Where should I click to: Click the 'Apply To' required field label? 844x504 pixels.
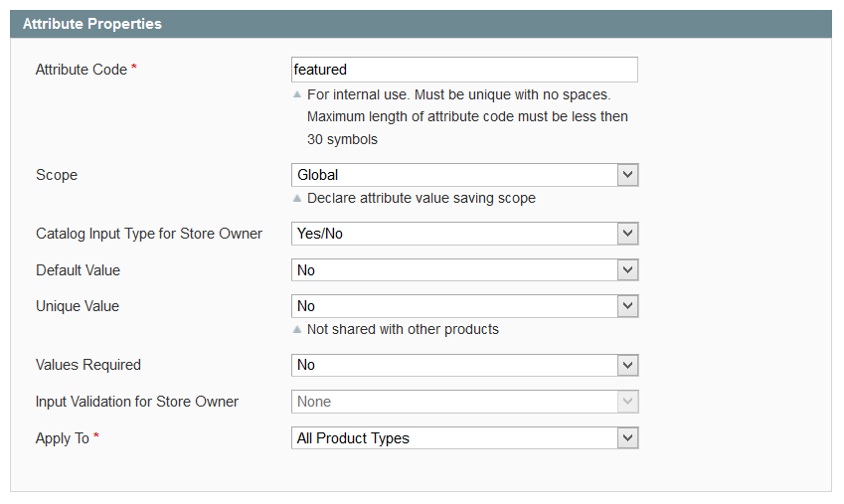pos(63,438)
